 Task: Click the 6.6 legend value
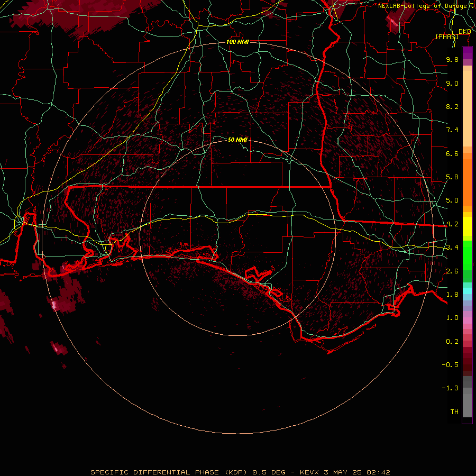[452, 153]
